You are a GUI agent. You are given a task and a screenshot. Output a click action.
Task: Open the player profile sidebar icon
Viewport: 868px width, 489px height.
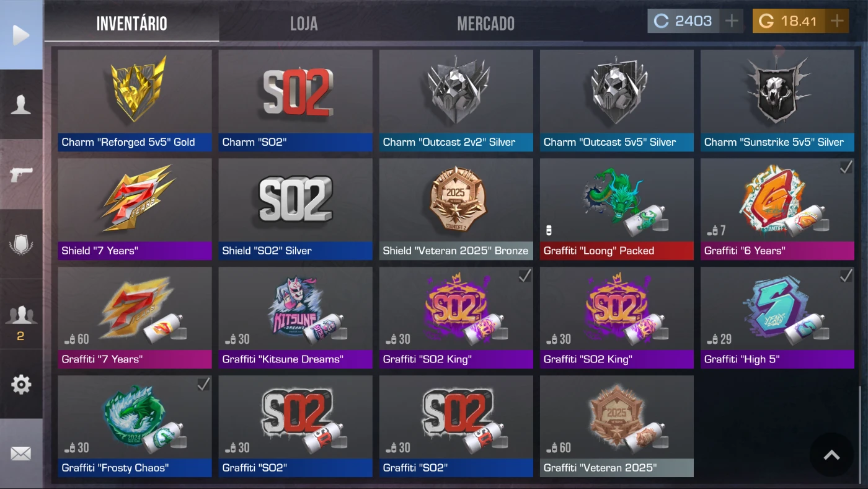point(21,104)
